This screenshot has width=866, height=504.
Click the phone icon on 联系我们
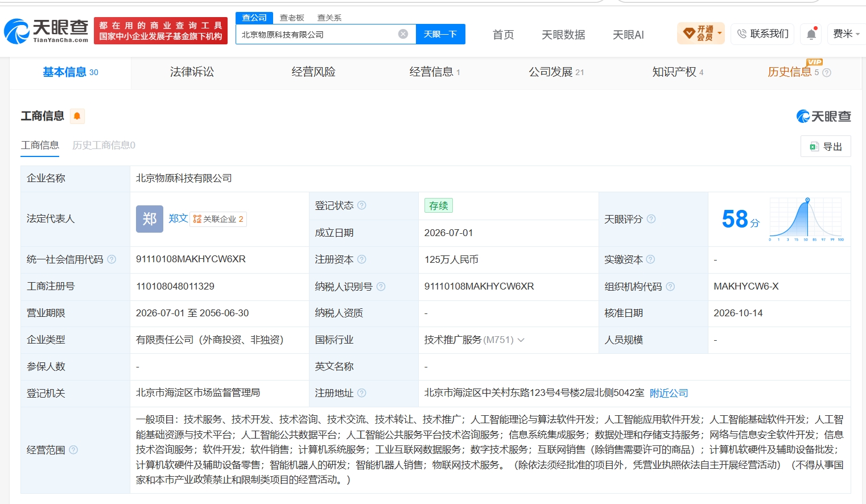tap(741, 34)
